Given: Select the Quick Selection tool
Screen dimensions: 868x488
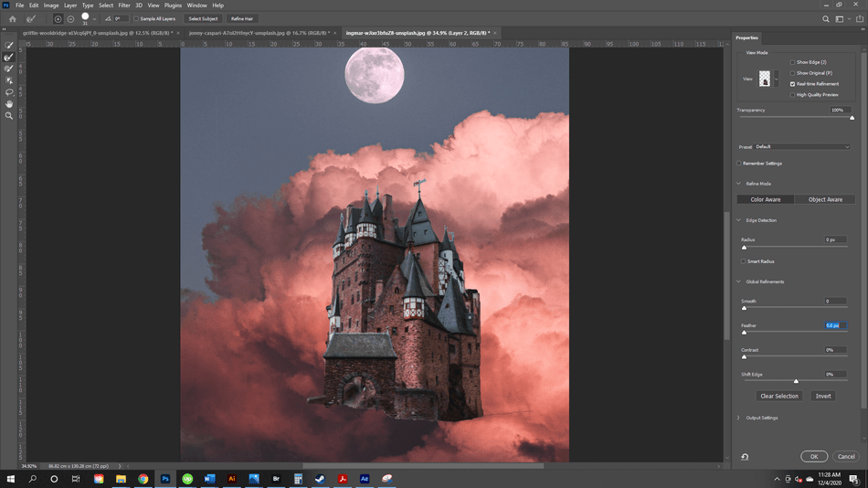Looking at the screenshot, I should [x=9, y=45].
